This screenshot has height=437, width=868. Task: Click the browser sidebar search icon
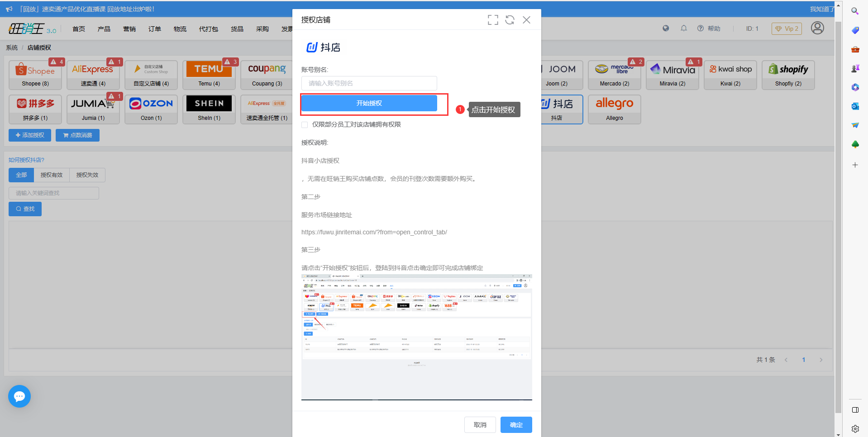pos(855,11)
